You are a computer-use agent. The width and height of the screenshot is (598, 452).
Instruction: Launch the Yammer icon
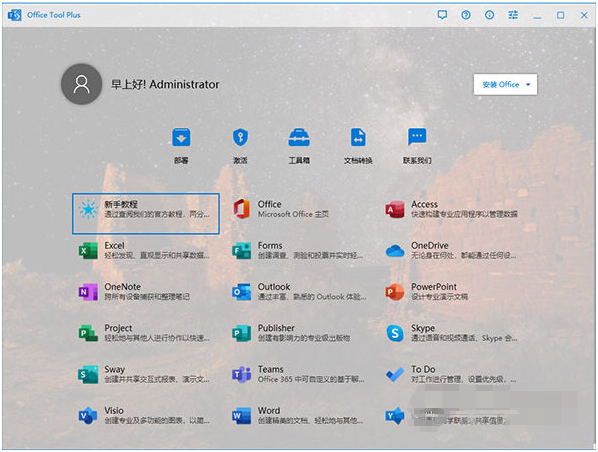(x=395, y=415)
